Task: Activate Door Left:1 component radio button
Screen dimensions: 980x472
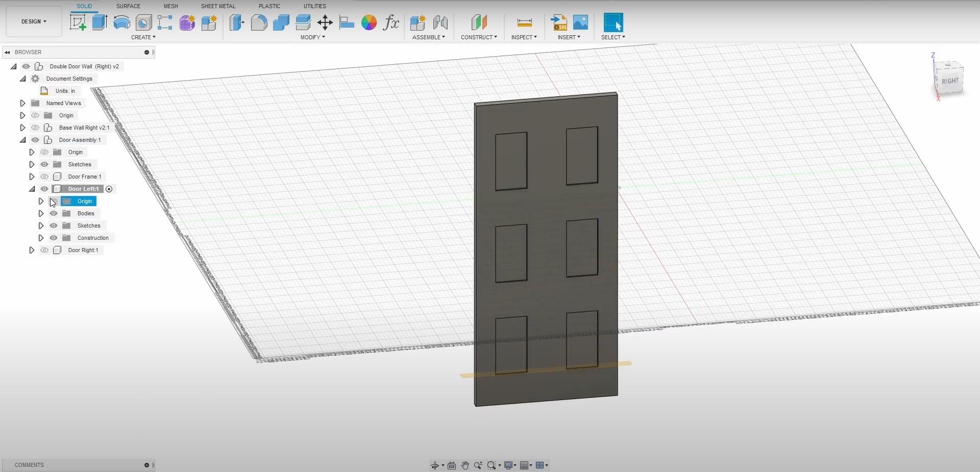Action: (109, 189)
